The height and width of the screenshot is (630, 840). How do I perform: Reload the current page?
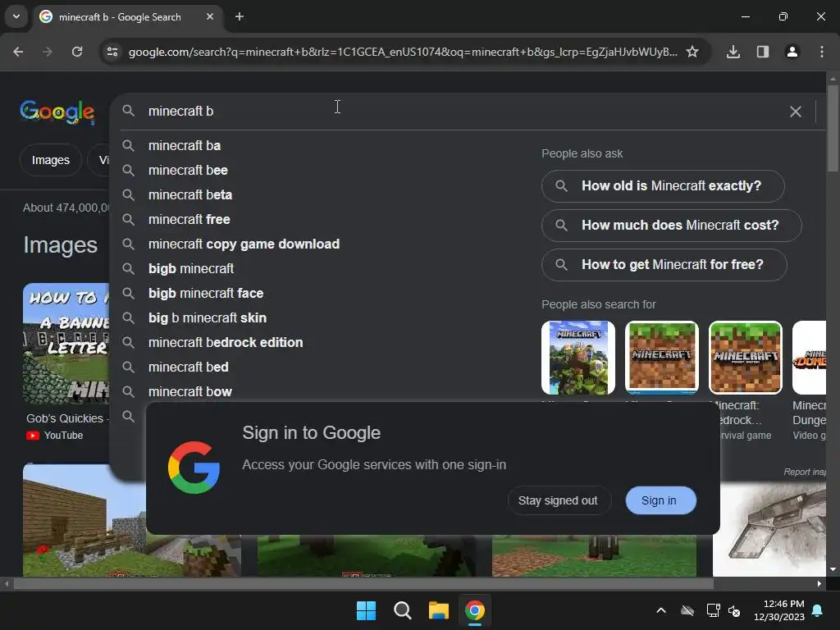[77, 52]
